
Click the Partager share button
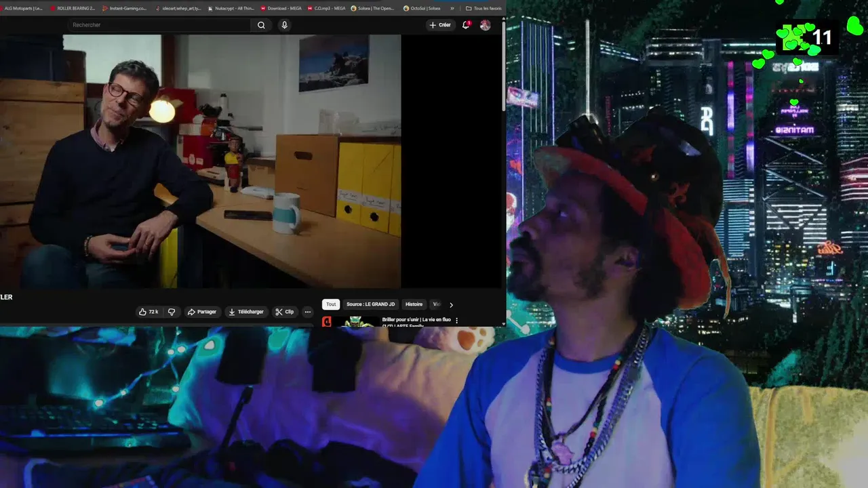(x=202, y=312)
